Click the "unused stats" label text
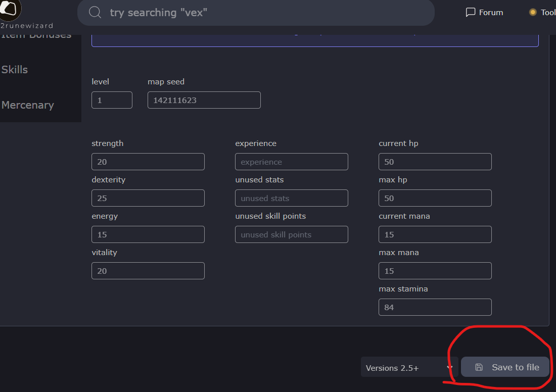Viewport: 556px width, 392px height. coord(260,180)
